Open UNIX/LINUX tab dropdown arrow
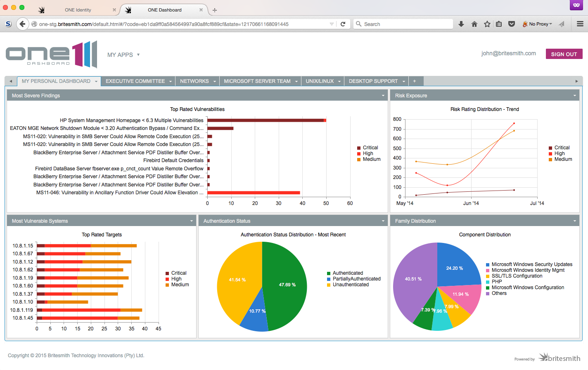 [339, 81]
